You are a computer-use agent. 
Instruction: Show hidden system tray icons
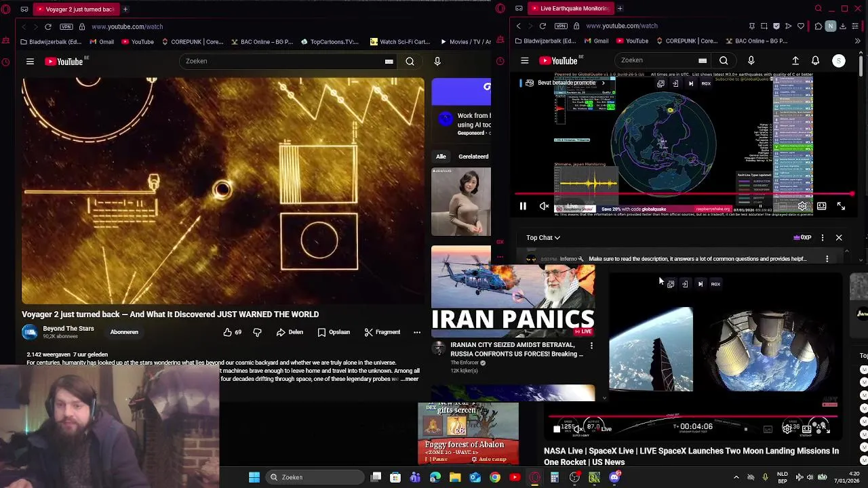(736, 477)
